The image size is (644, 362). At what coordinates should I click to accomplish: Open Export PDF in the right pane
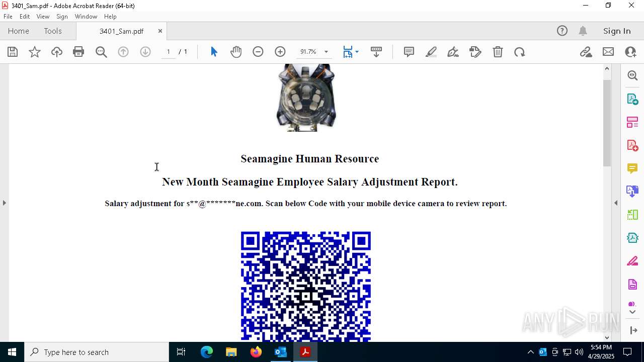tap(632, 99)
